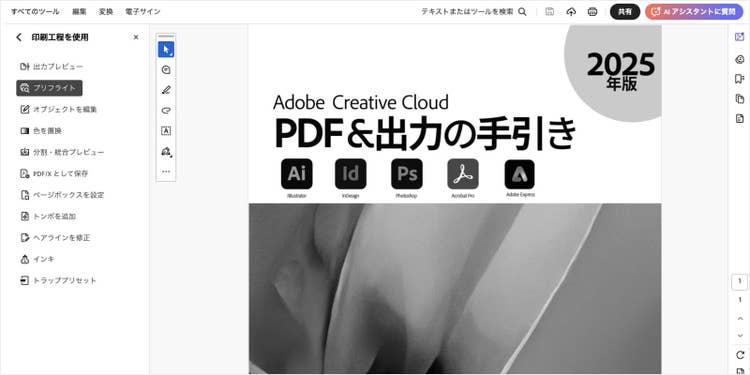Open the bottom document panel icon in right rail
The width and height of the screenshot is (750, 375).
tap(739, 119)
